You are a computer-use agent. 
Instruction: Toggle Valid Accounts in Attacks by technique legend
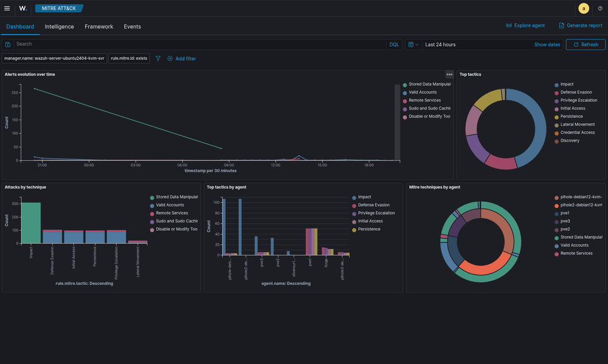(x=167, y=205)
